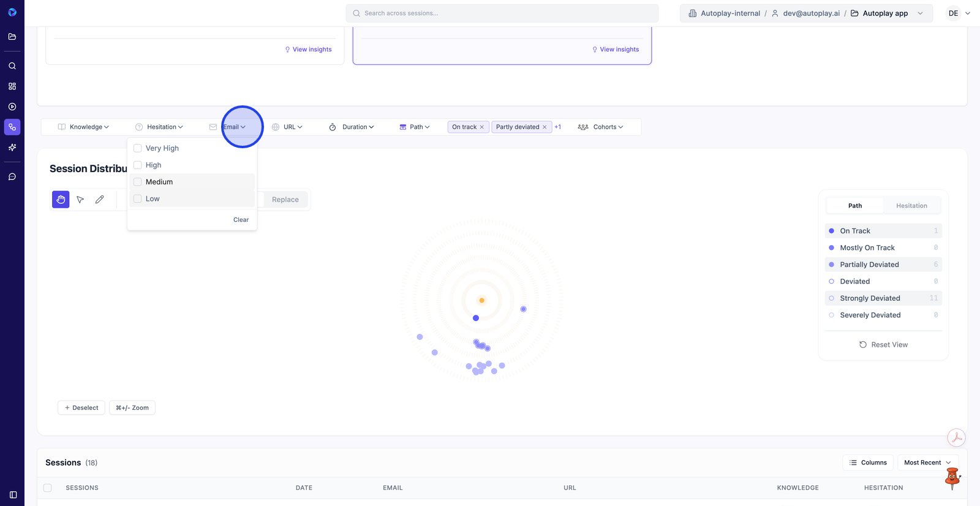
Task: Click the Reset View button
Action: pos(883,345)
